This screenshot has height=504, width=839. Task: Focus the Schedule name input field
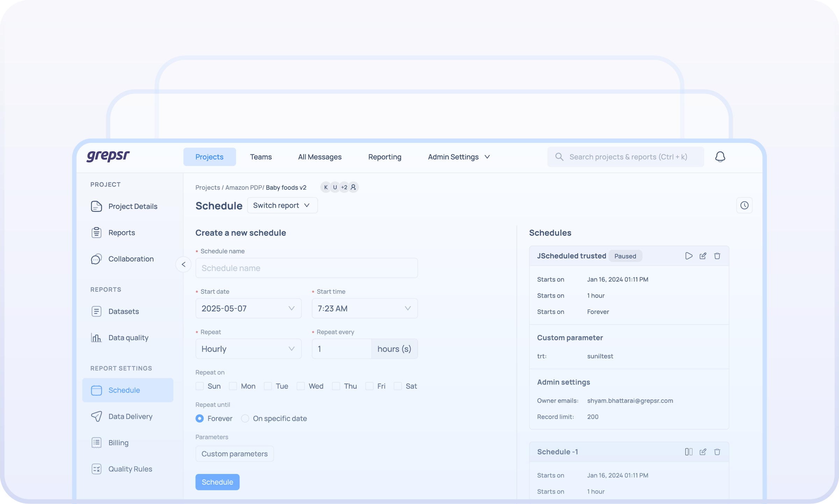306,268
